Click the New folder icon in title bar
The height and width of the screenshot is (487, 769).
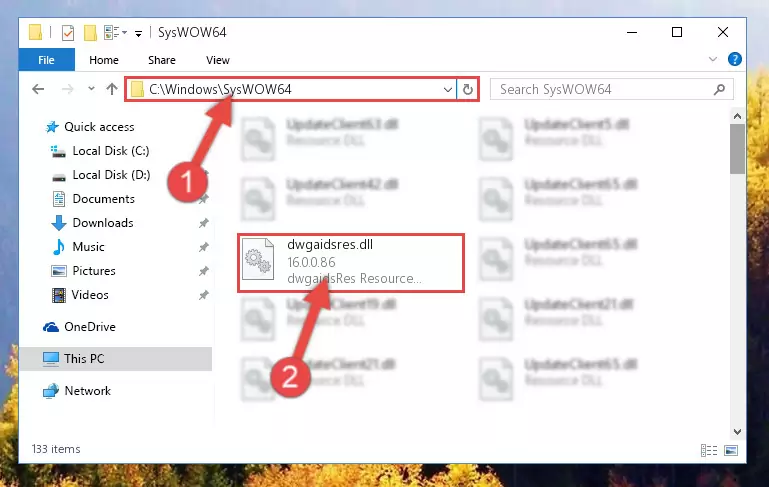point(90,33)
